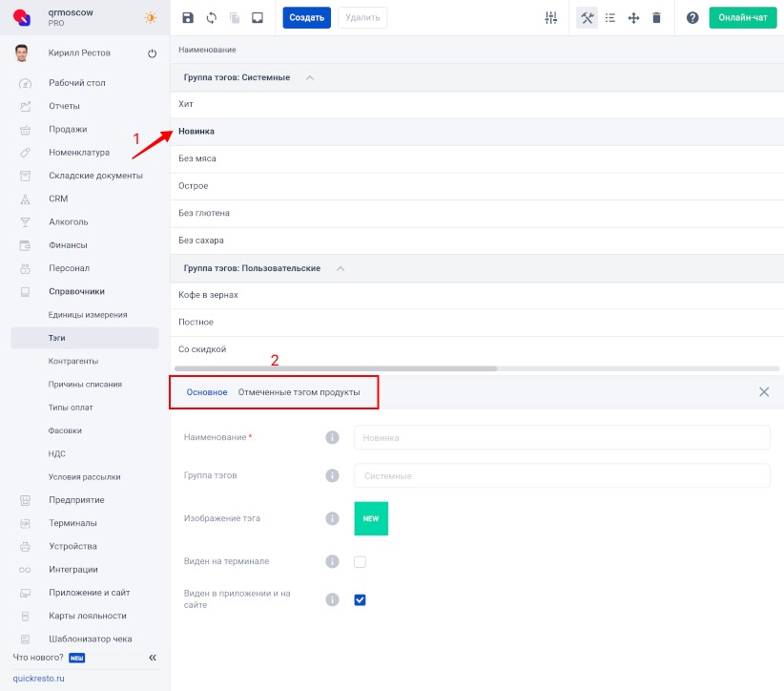Toggle the sun theme switch icon
The image size is (784, 691).
[151, 17]
